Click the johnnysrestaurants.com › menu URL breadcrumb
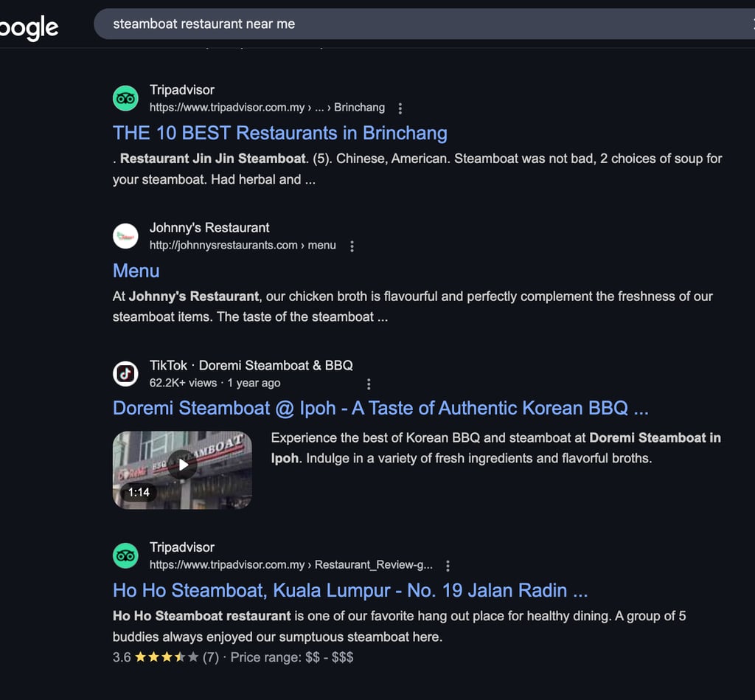This screenshot has height=700, width=755. (242, 246)
